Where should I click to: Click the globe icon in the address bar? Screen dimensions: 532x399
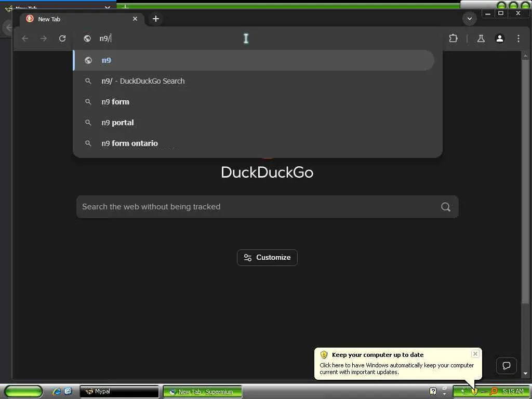click(87, 38)
